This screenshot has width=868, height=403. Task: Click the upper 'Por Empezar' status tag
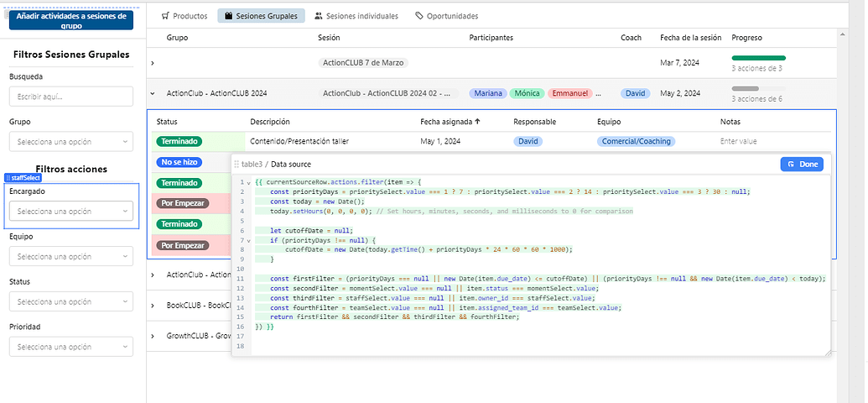pos(182,203)
